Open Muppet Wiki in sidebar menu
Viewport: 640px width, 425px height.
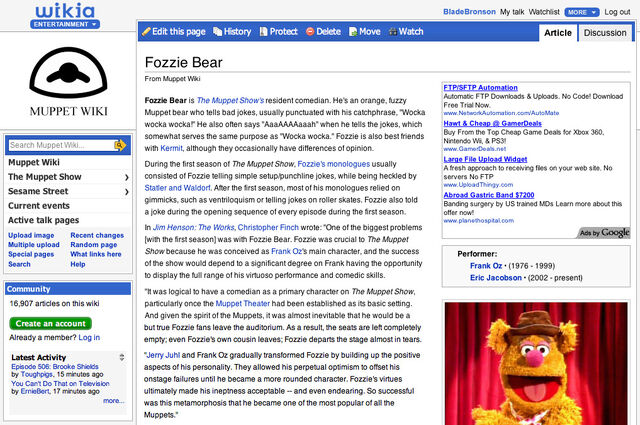[x=34, y=162]
